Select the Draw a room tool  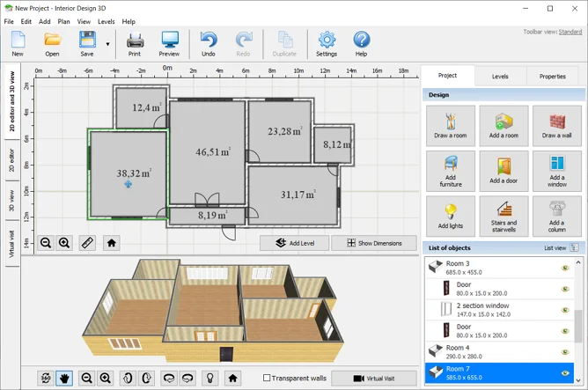[451, 126]
